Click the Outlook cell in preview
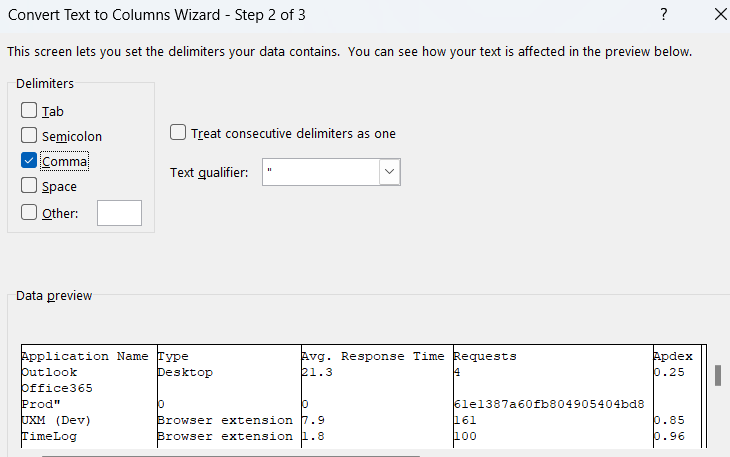730x457 pixels. coord(49,371)
